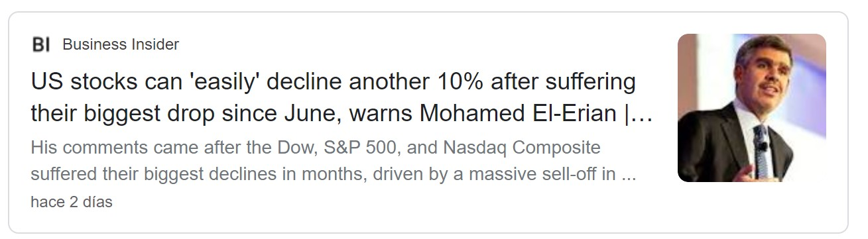Click the 'hace 2 días' timestamp

[x=72, y=203]
